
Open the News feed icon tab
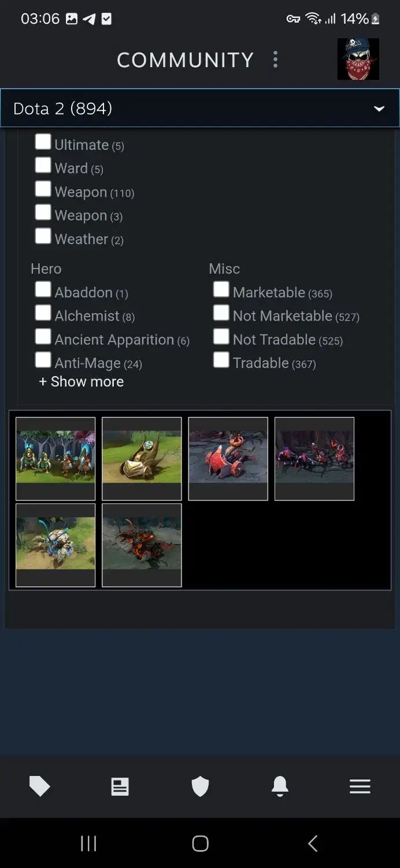(120, 786)
